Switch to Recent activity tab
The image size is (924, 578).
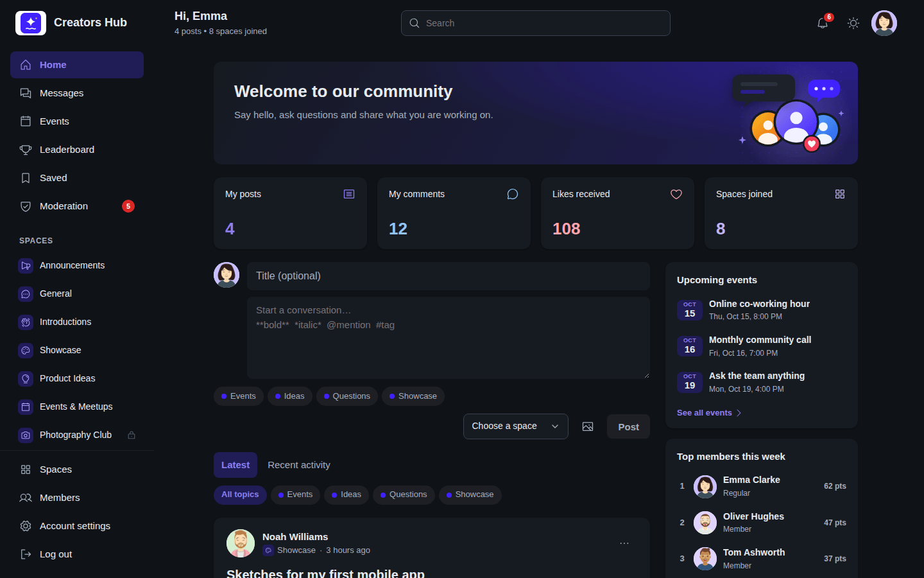click(299, 465)
